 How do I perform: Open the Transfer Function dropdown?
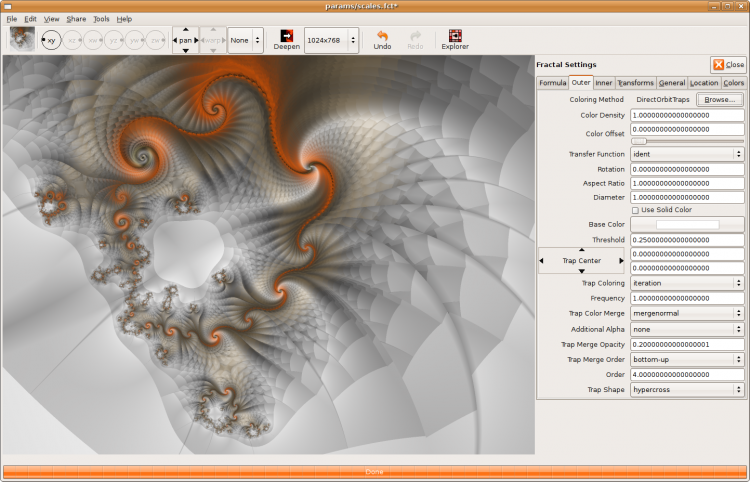pos(687,155)
